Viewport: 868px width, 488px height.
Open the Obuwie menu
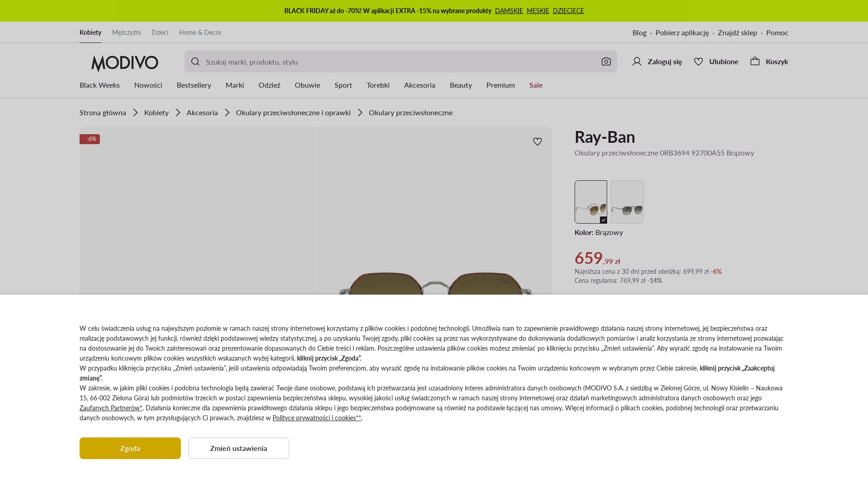pos(307,85)
